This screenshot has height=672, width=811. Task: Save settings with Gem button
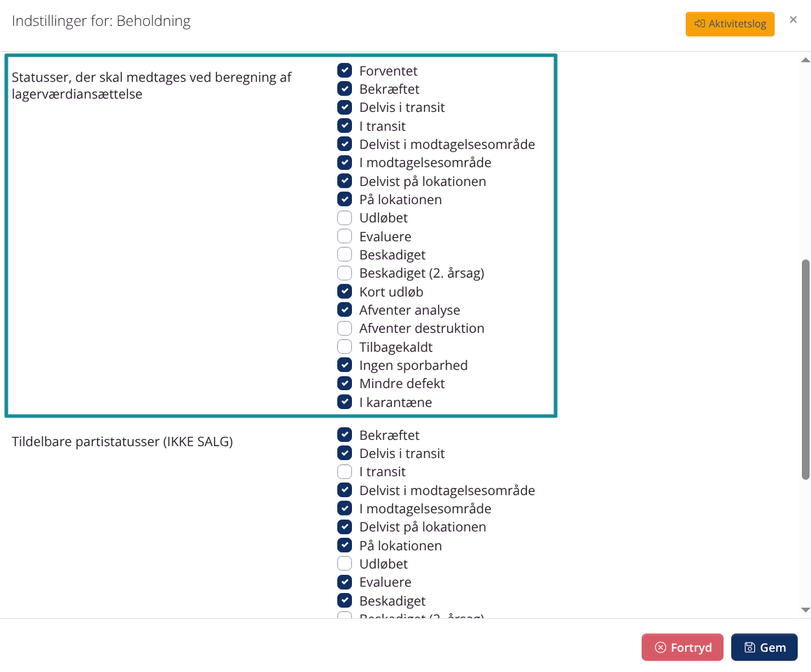coord(764,648)
